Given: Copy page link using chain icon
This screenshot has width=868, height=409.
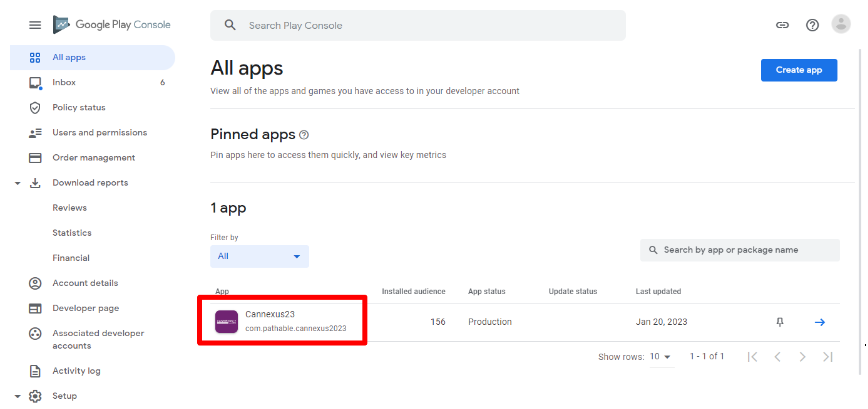Looking at the screenshot, I should pos(782,25).
